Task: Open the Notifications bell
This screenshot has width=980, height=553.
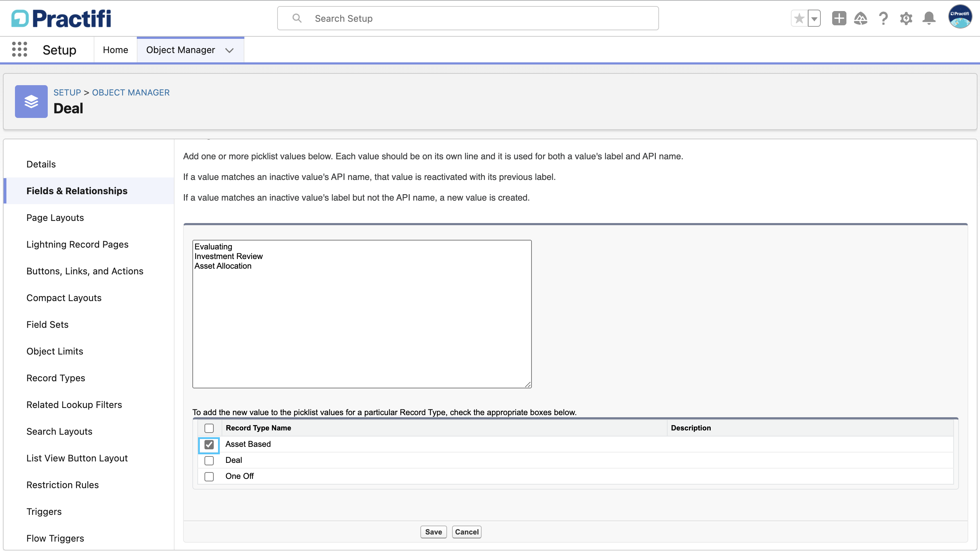Action: pos(929,18)
